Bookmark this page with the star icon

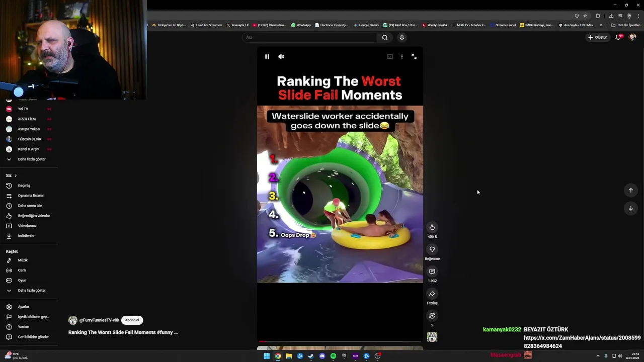click(585, 16)
